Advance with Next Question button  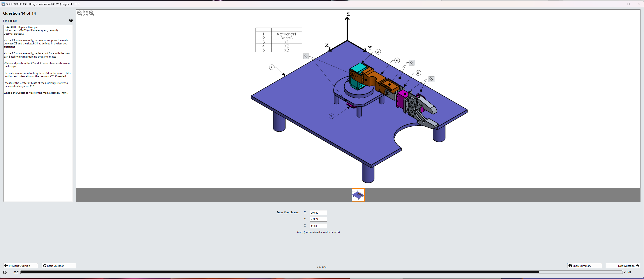tap(623, 266)
